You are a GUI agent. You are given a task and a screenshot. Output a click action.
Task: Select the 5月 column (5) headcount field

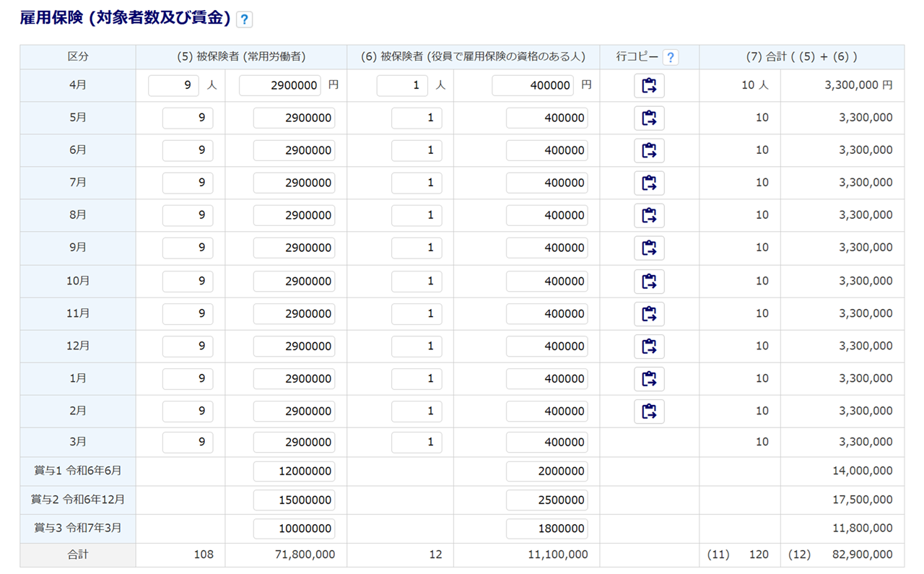pos(188,118)
